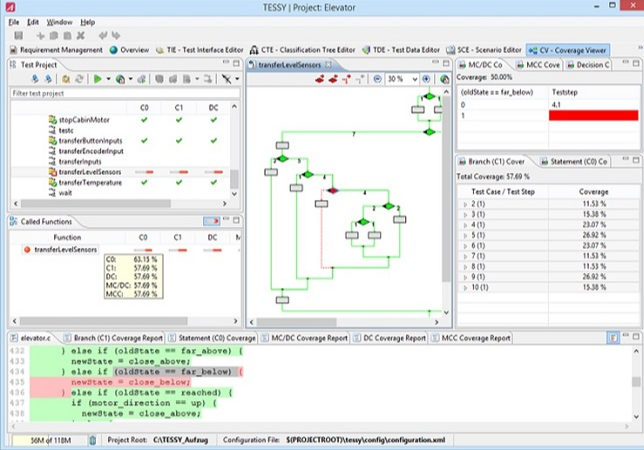Screen dimensions: 644x450
Task: Expand test case 2 (1) coverage row
Action: [465, 204]
